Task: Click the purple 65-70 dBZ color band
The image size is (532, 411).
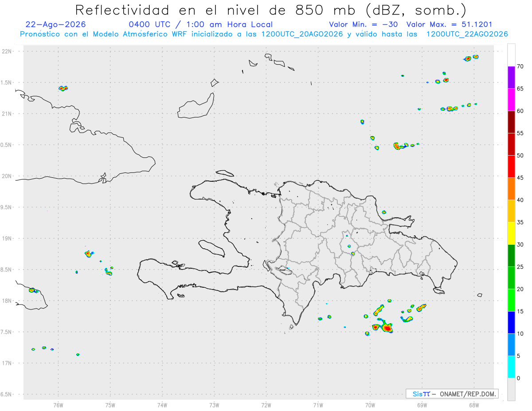Action: [x=511, y=78]
